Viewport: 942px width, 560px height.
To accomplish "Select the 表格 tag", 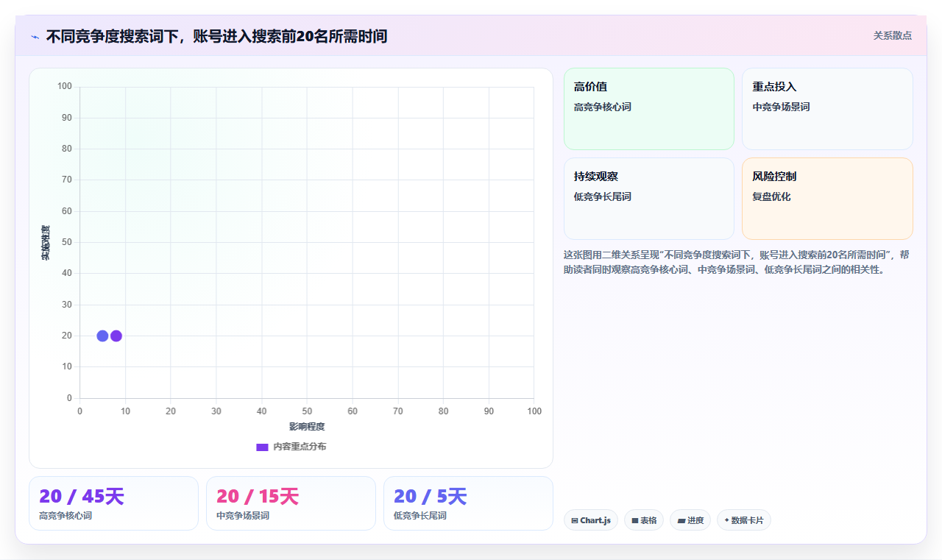I will (x=644, y=520).
